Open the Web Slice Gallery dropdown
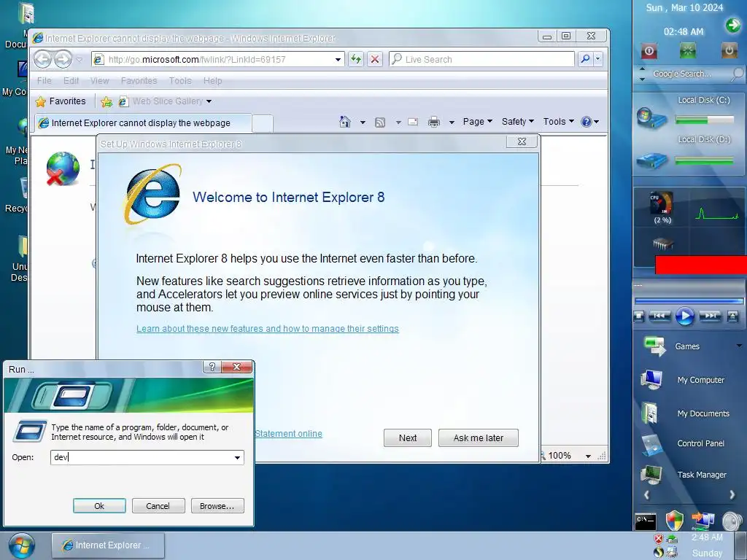The width and height of the screenshot is (747, 560). (209, 101)
